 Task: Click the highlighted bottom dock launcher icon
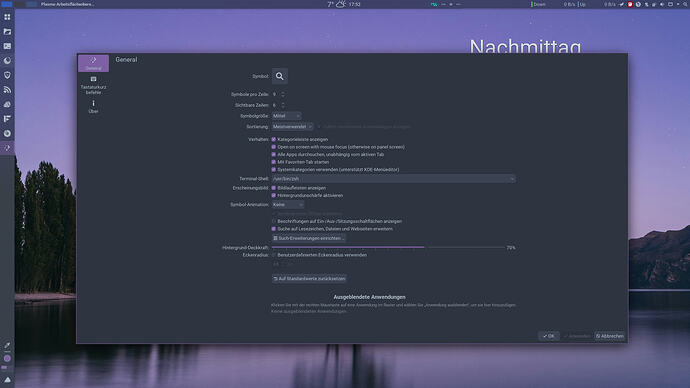click(x=7, y=148)
